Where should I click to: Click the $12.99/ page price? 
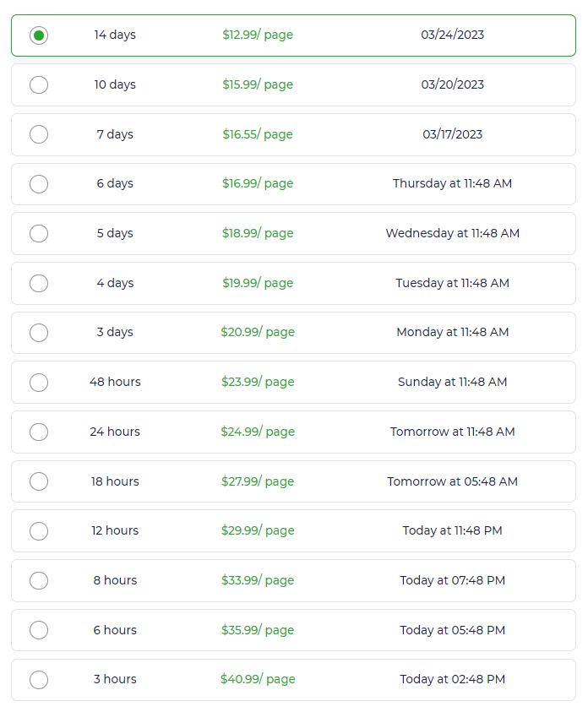(258, 35)
